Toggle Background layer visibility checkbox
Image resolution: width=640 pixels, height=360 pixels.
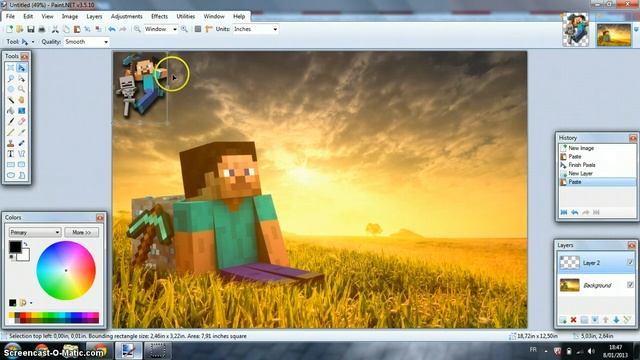pos(630,284)
